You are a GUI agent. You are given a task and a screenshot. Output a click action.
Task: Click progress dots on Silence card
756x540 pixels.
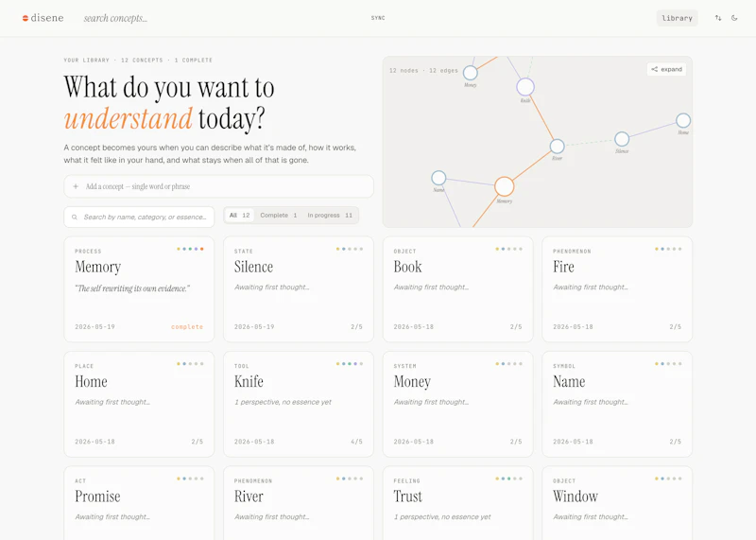(350, 249)
